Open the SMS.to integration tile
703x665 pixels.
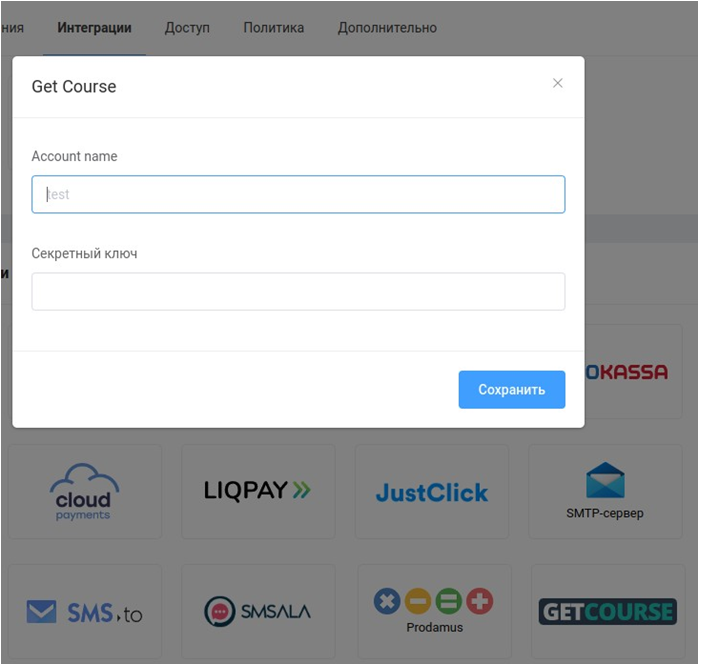click(x=84, y=612)
